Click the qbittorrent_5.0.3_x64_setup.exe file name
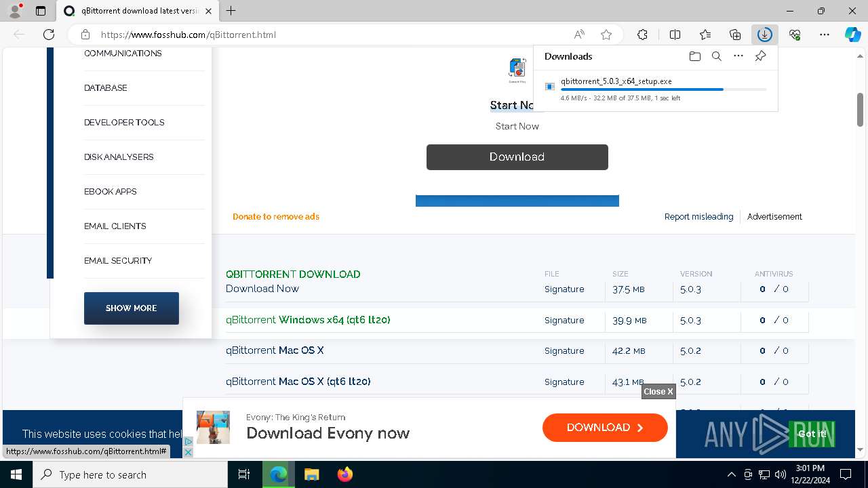868x488 pixels. pyautogui.click(x=616, y=81)
